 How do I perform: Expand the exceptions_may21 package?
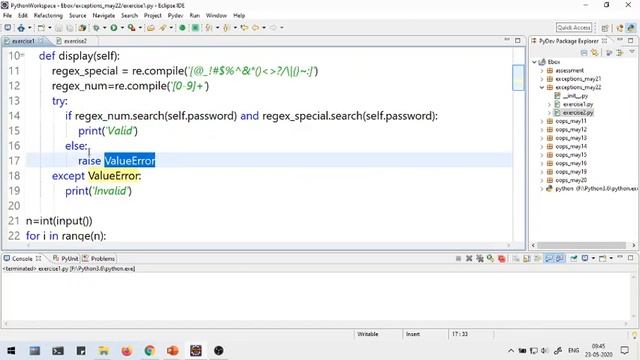click(542, 79)
